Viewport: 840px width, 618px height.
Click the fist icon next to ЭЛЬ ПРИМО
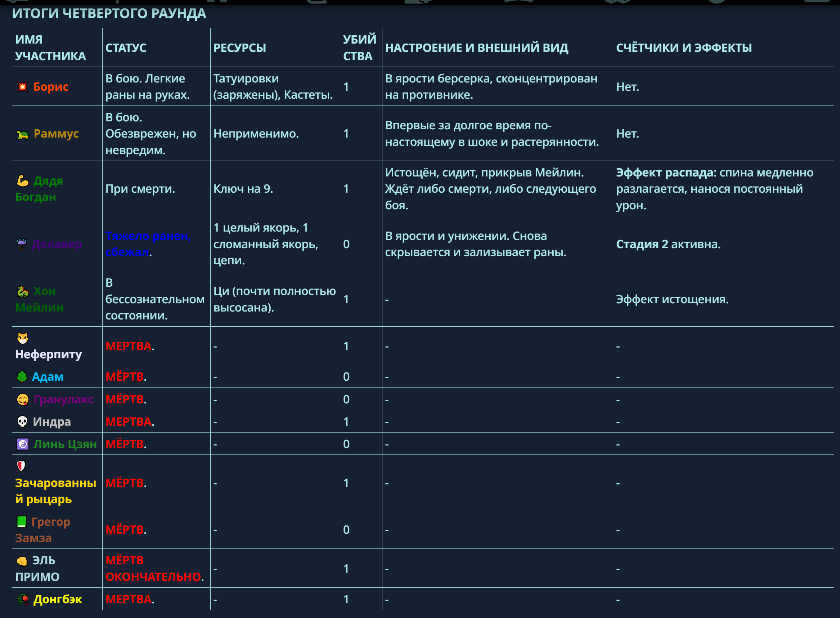click(x=22, y=561)
